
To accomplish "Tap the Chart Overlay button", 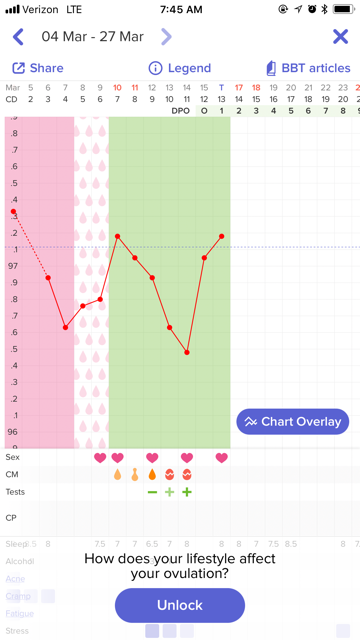I will click(x=293, y=421).
